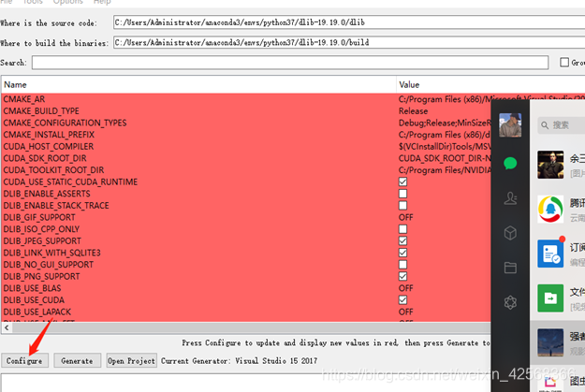This screenshot has height=392, width=585.
Task: Enable DLIB_ISO_CPP_ONLY checkbox
Action: [x=402, y=229]
